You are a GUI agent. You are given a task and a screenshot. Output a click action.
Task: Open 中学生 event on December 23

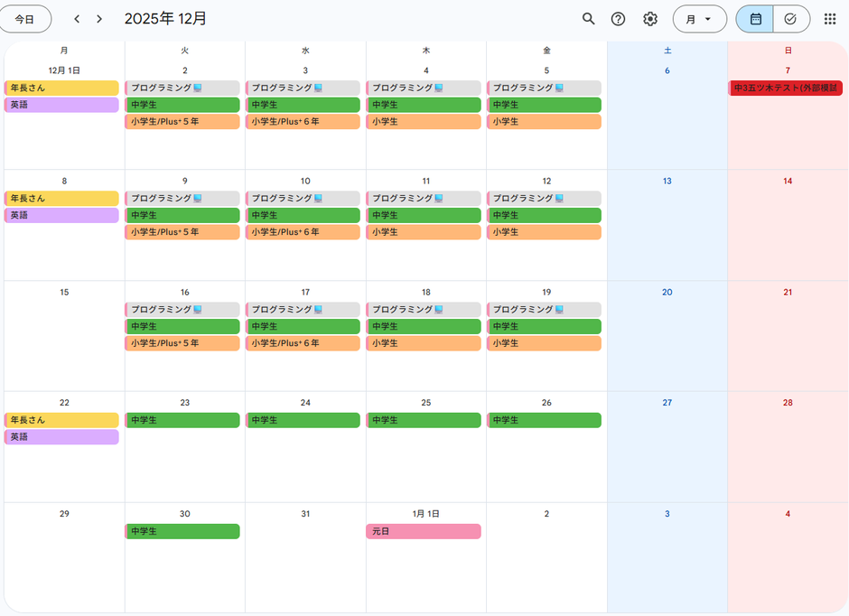pyautogui.click(x=182, y=419)
